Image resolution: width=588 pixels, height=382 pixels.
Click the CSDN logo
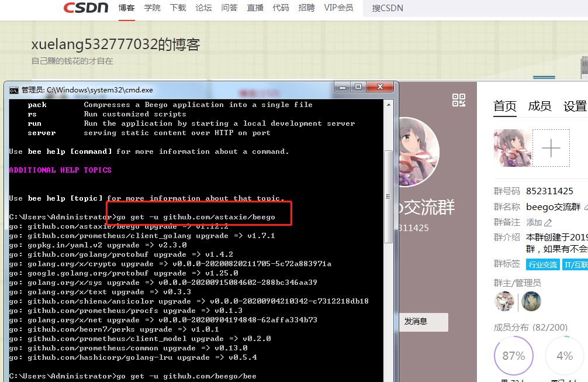coord(86,8)
